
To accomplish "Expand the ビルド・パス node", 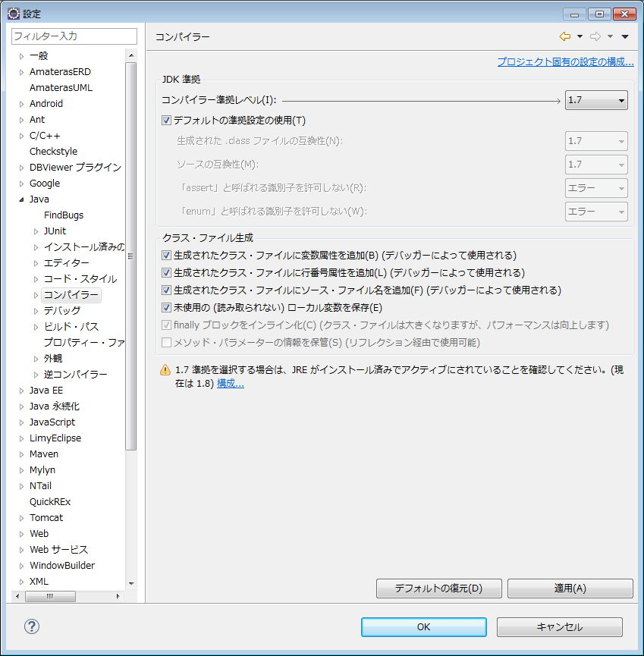I will [36, 327].
